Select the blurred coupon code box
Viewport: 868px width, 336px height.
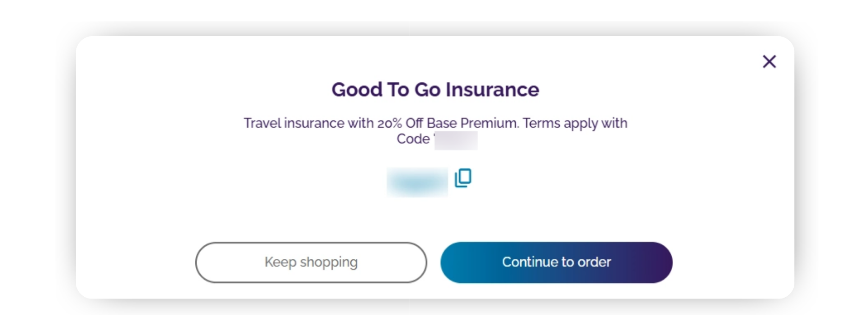[x=417, y=182]
